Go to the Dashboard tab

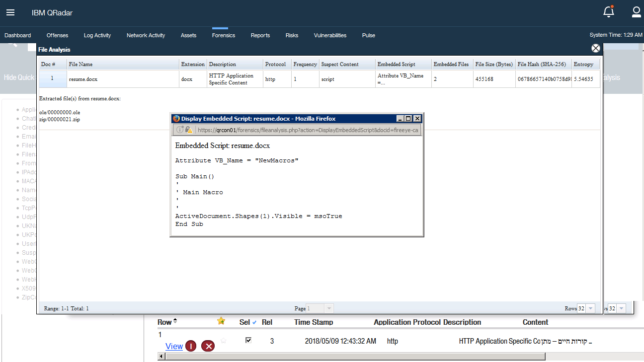[x=18, y=35]
